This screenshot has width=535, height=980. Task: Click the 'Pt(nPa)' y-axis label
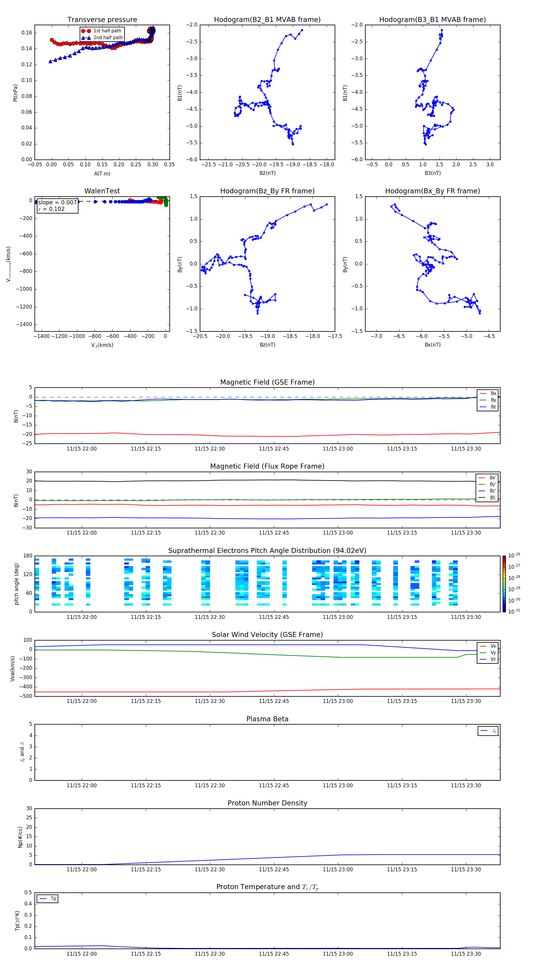click(x=15, y=92)
